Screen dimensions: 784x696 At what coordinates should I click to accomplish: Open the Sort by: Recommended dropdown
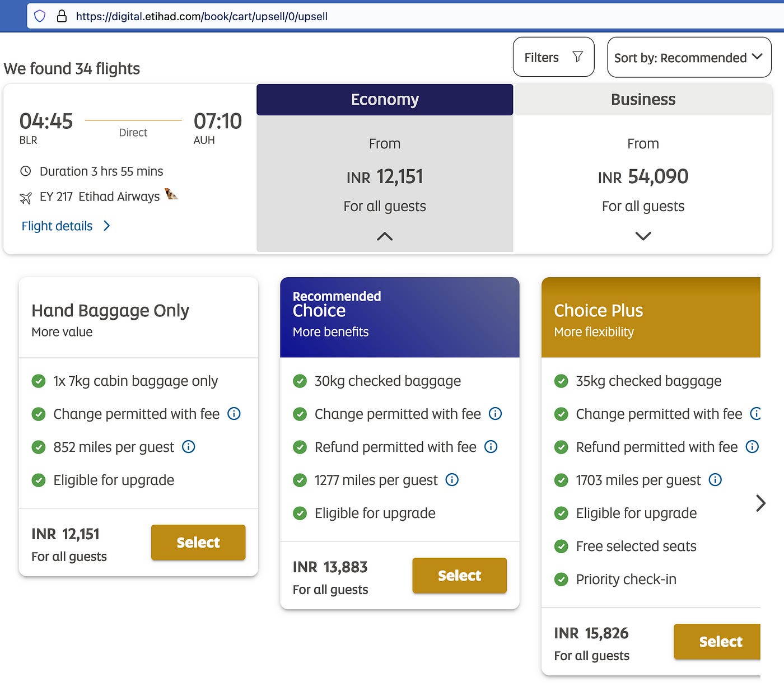(689, 57)
